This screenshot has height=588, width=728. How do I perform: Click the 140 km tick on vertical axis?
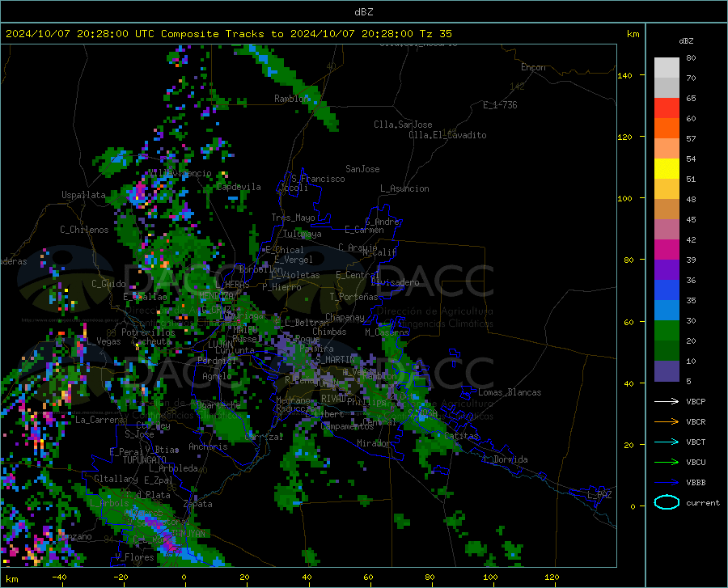[624, 75]
